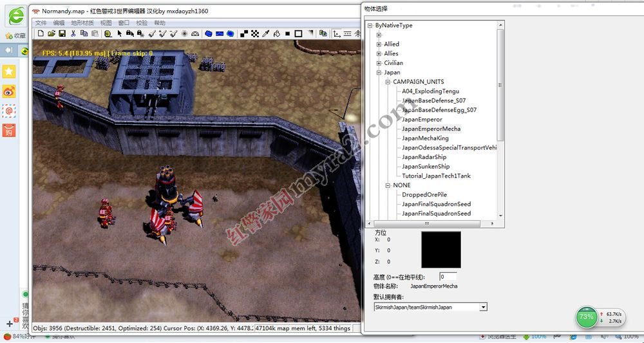This screenshot has height=343, width=644.
Task: Select the eyedropper tool
Action: point(266,33)
